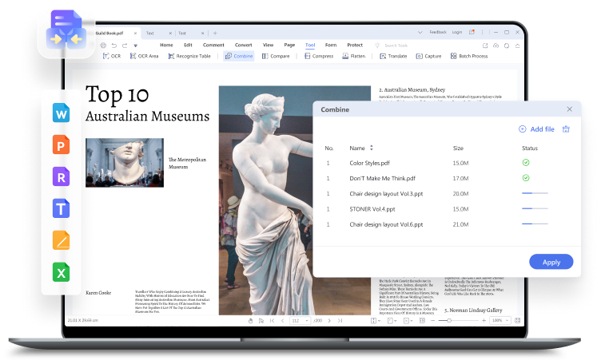Click the Feedback link

tap(438, 32)
